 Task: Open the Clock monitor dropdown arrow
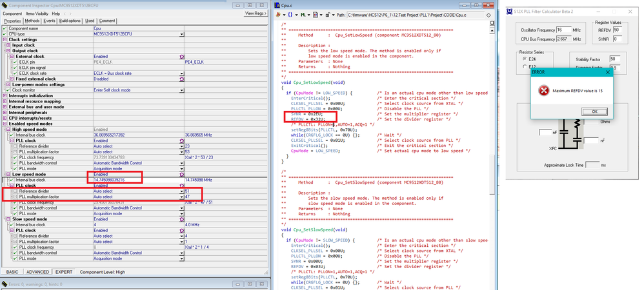coord(181,90)
